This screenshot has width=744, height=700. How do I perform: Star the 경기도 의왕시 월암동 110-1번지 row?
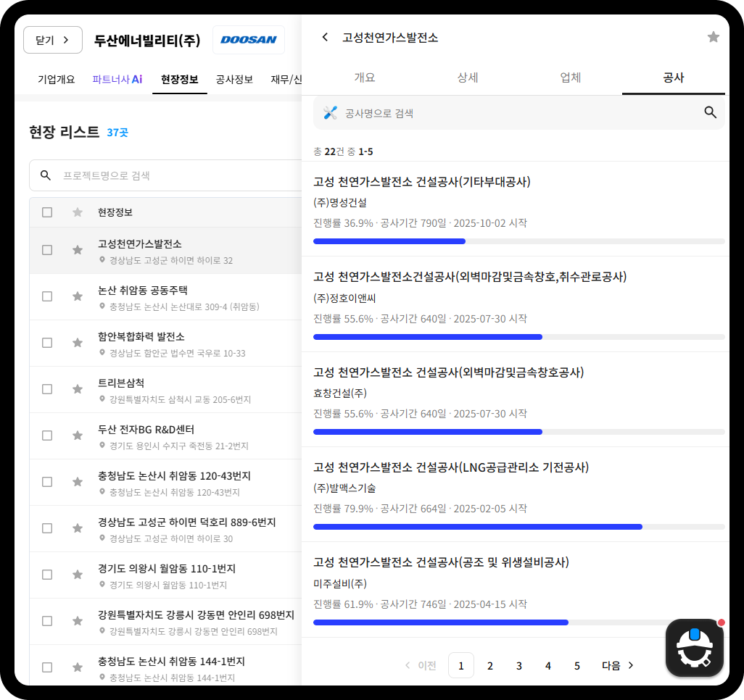pos(78,575)
